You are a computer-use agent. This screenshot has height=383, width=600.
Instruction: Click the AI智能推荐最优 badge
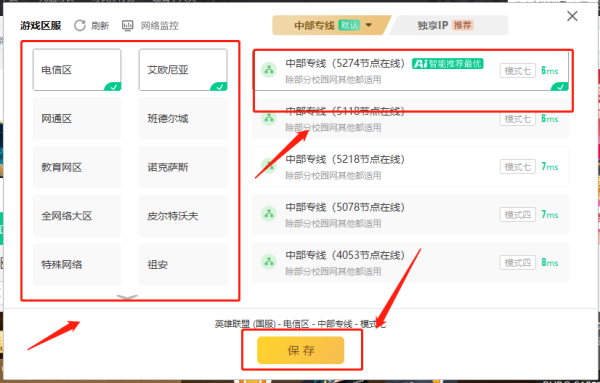pyautogui.click(x=447, y=64)
